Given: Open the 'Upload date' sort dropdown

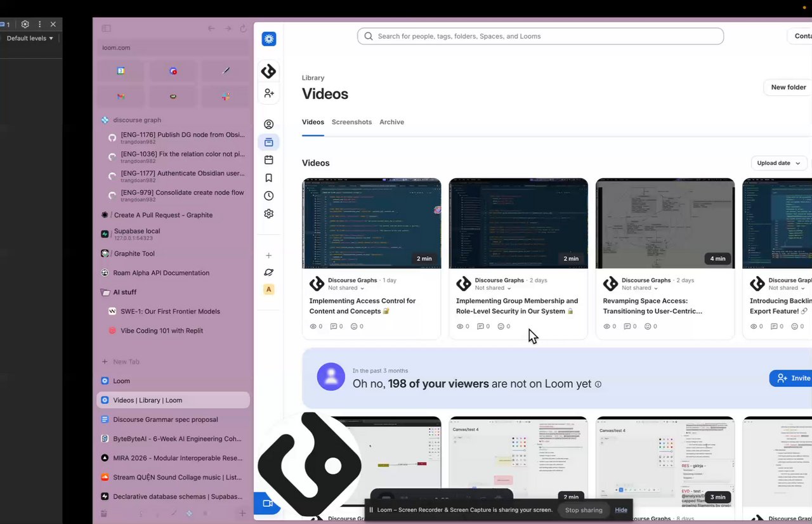Looking at the screenshot, I should coord(779,163).
